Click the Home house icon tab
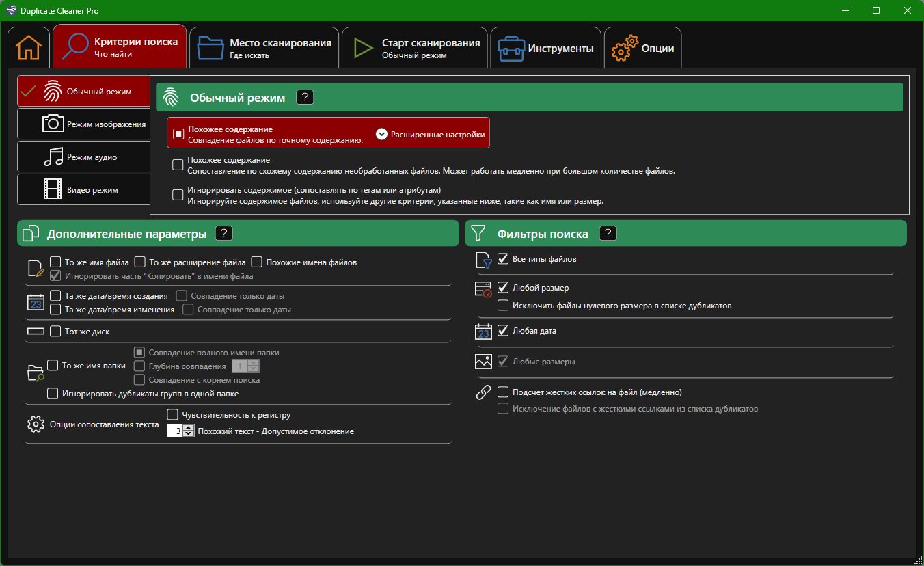Viewport: 924px width, 566px height. (29, 49)
